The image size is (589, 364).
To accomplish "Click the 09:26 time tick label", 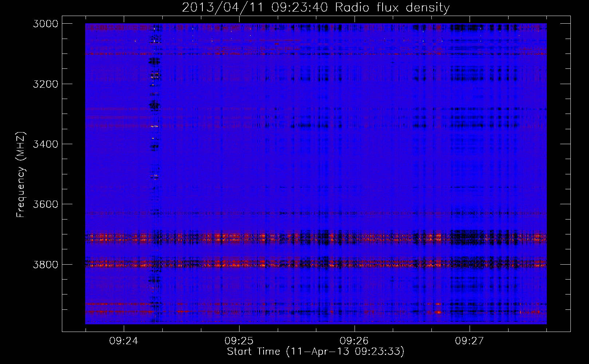I will click(354, 341).
